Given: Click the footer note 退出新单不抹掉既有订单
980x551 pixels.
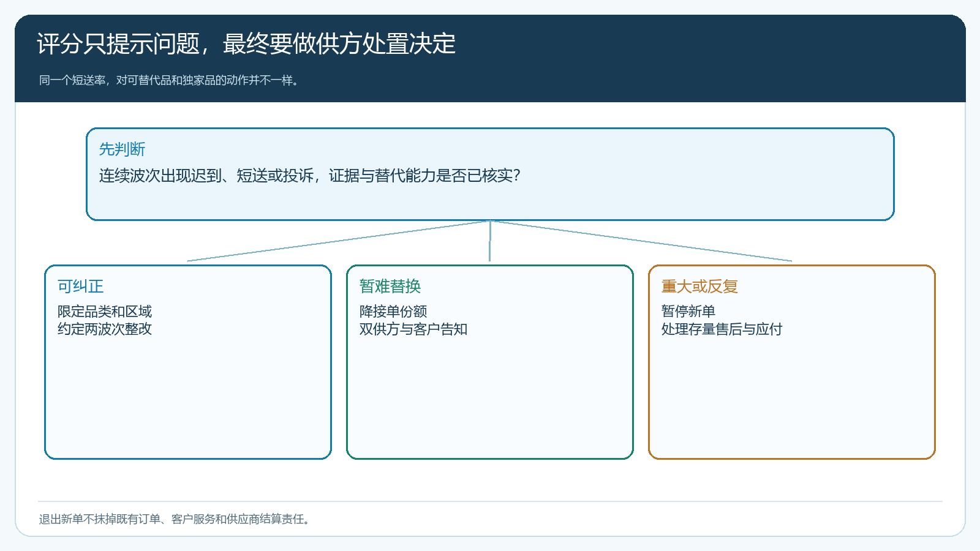Looking at the screenshot, I should point(176,519).
